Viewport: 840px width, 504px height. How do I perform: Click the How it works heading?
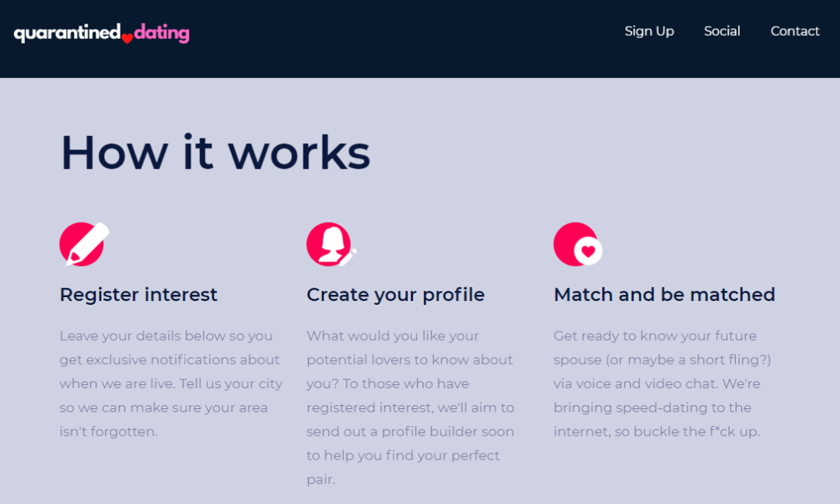click(215, 152)
